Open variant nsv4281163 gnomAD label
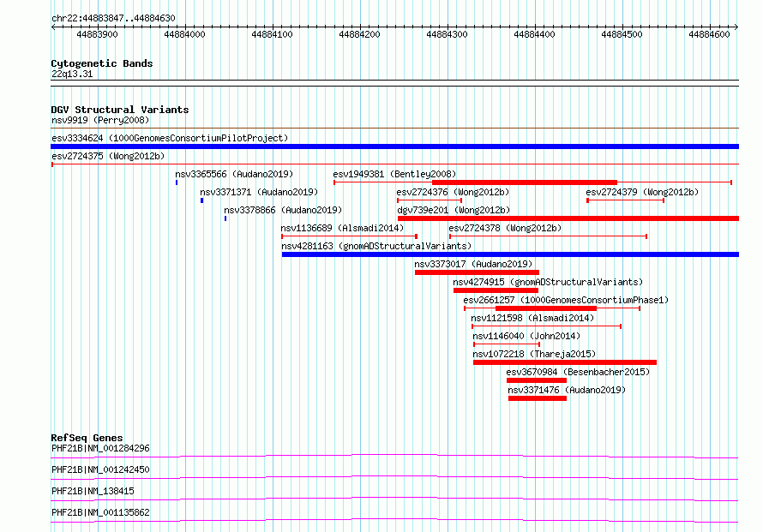The image size is (763, 532). click(x=376, y=246)
